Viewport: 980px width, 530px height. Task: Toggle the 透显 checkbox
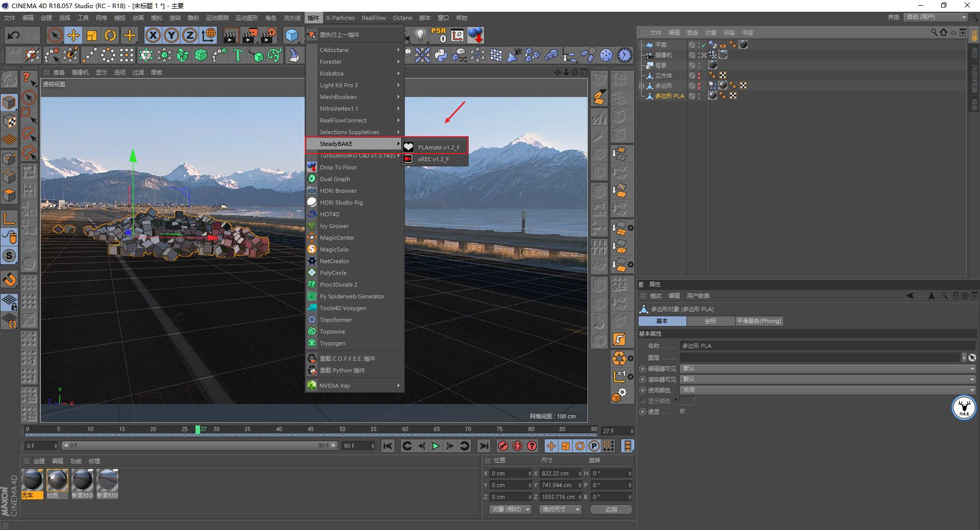tap(682, 412)
